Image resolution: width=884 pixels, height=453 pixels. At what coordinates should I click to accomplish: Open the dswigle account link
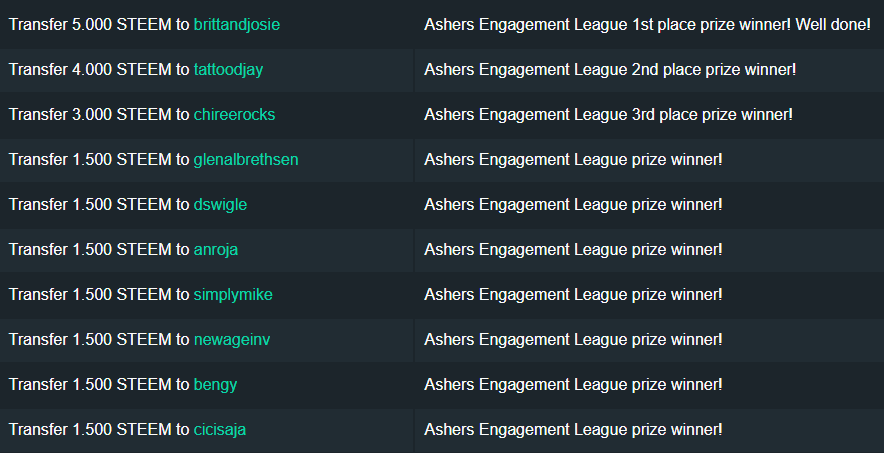tap(220, 204)
